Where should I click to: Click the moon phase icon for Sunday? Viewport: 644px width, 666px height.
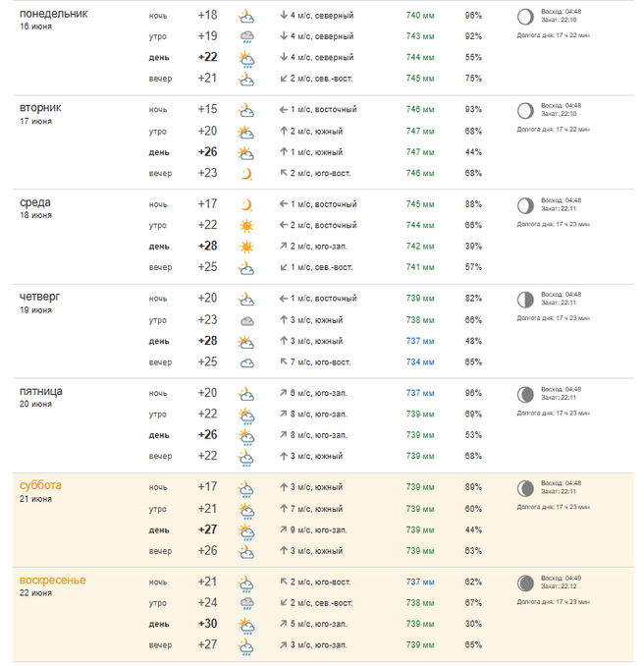pos(525,583)
